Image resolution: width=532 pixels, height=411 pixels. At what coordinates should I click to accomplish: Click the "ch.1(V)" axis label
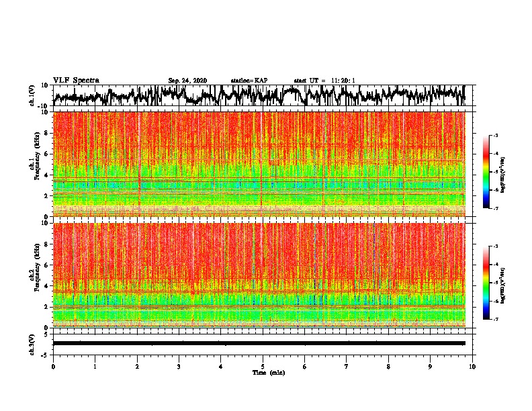(x=32, y=95)
